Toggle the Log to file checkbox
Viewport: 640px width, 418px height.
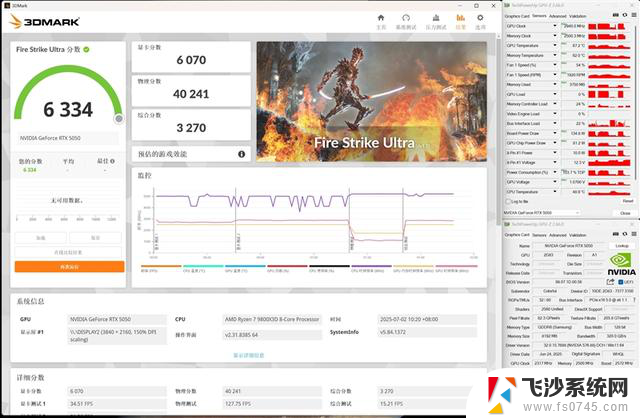(508, 202)
